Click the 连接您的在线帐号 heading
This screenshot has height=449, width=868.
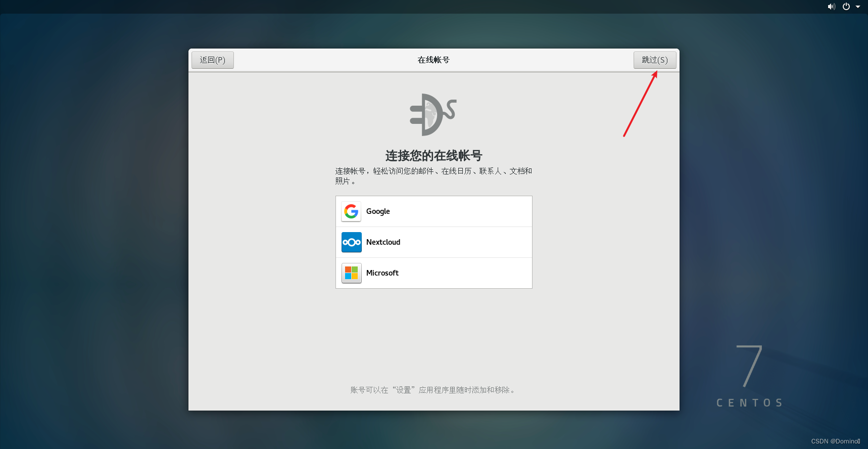tap(434, 156)
